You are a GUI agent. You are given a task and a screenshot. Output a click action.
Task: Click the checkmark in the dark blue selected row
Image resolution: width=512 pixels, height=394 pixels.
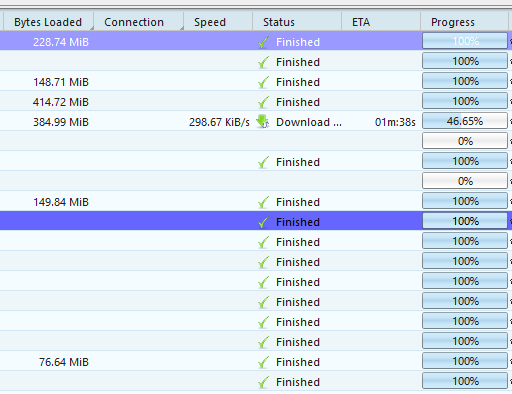[263, 222]
